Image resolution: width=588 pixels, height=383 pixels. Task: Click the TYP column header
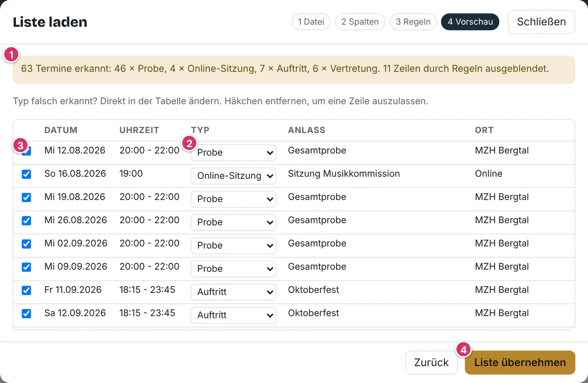coord(200,130)
